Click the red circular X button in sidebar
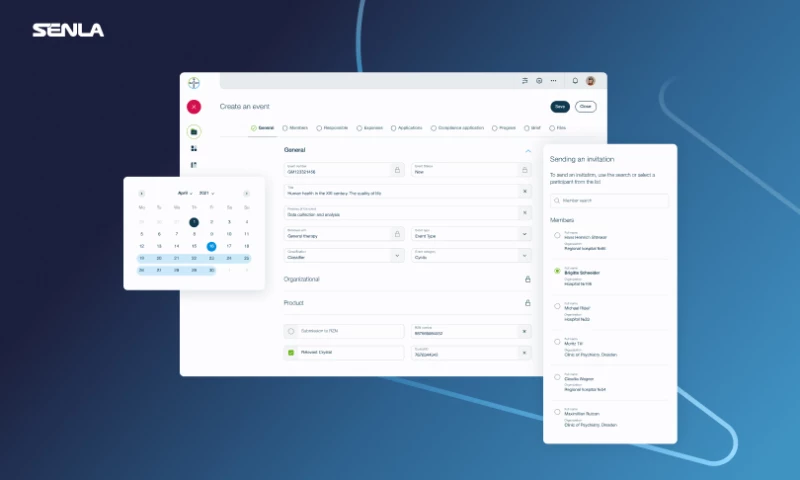The image size is (800, 480). point(194,107)
